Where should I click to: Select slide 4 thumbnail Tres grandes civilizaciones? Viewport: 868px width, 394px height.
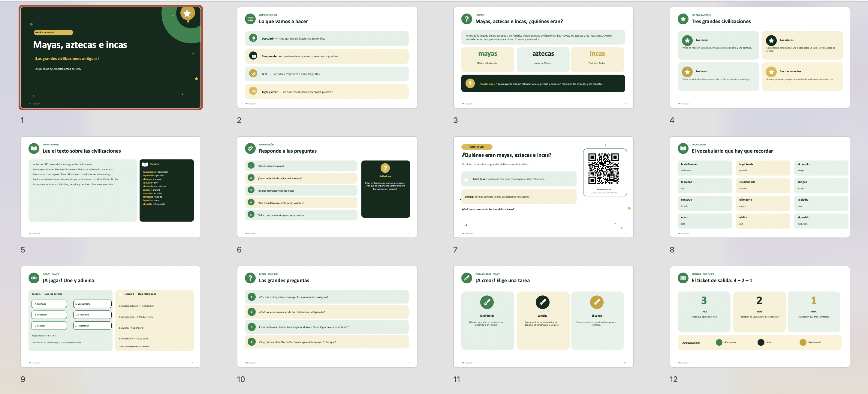(759, 58)
